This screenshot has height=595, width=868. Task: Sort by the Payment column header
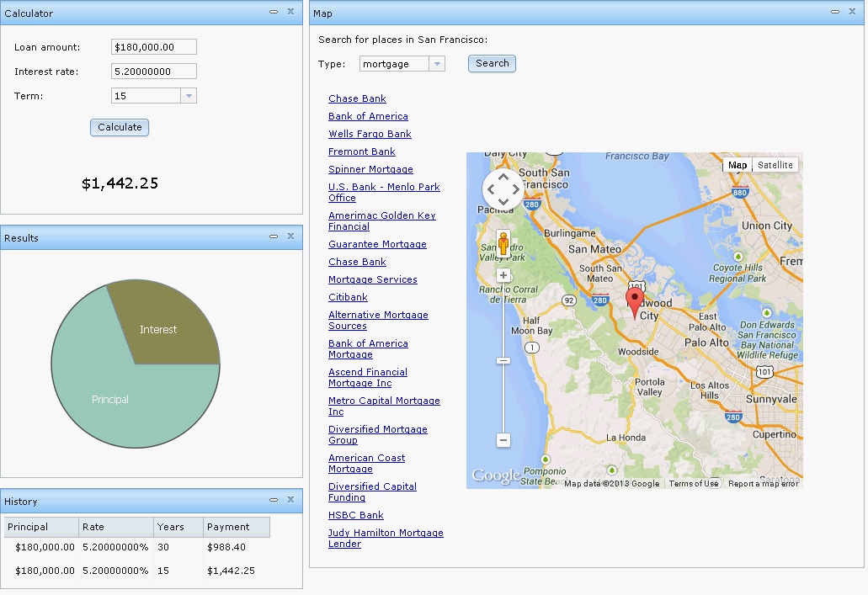237,527
